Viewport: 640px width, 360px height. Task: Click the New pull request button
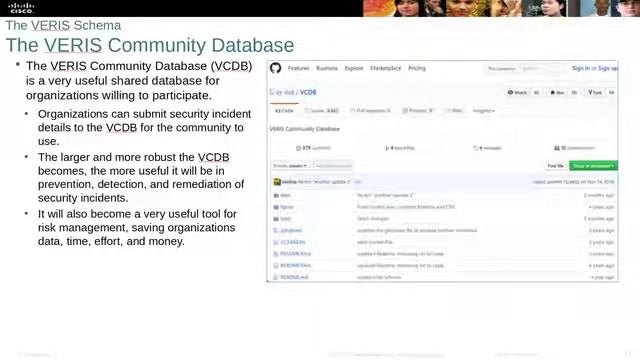click(x=333, y=166)
